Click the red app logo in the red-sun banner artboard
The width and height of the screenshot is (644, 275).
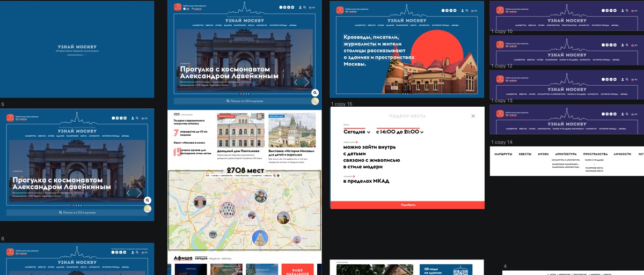point(340,10)
